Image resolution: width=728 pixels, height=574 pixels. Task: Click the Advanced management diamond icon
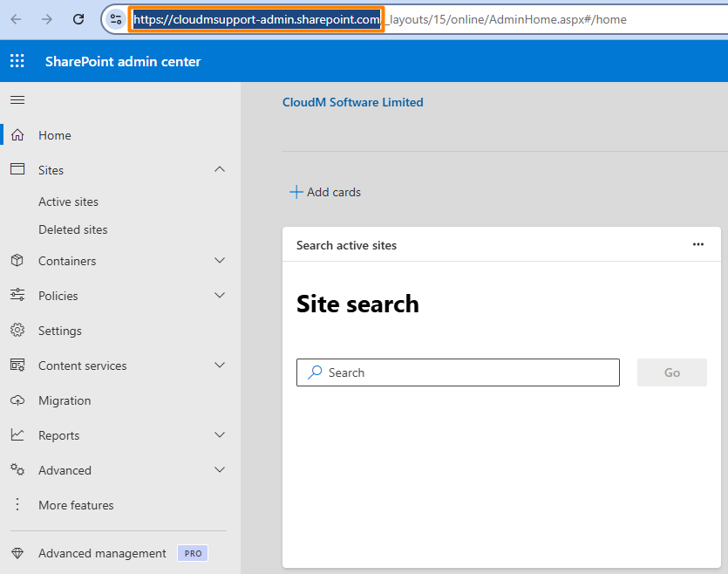[17, 553]
